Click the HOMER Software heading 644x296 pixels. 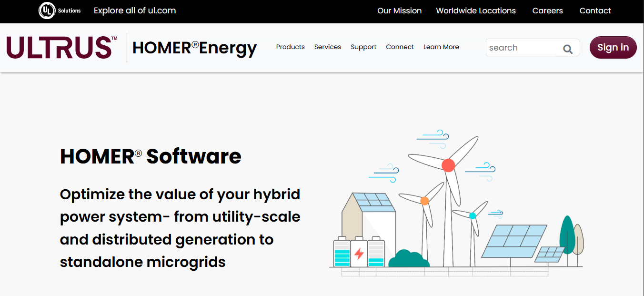151,156
